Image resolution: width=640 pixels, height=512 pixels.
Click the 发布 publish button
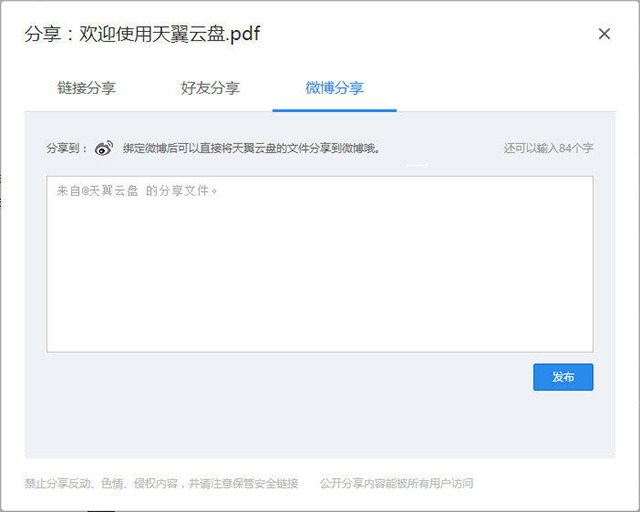point(563,377)
